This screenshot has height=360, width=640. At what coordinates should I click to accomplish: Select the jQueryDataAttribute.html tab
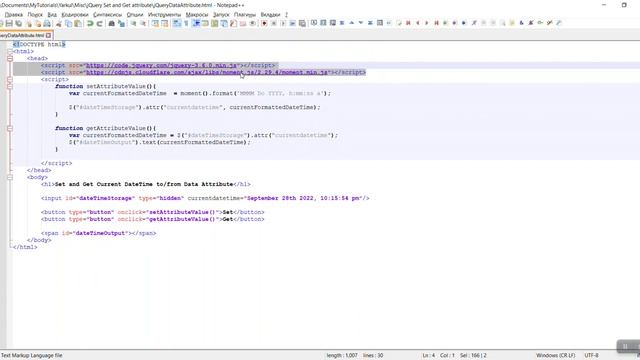click(22, 36)
